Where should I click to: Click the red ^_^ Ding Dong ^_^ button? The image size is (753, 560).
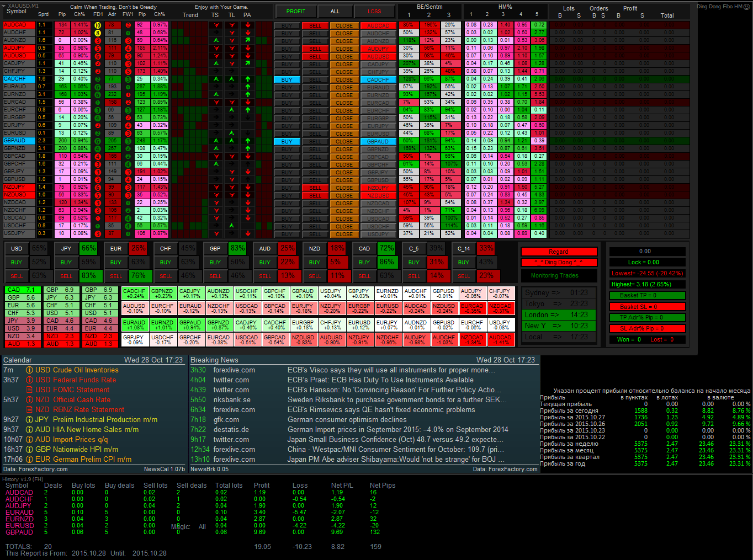559,262
